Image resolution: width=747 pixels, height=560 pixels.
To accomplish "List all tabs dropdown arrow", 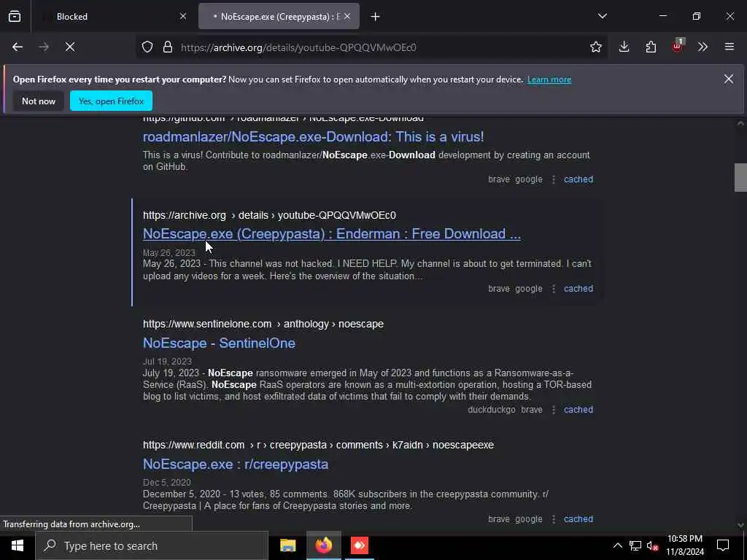I will pos(603,16).
